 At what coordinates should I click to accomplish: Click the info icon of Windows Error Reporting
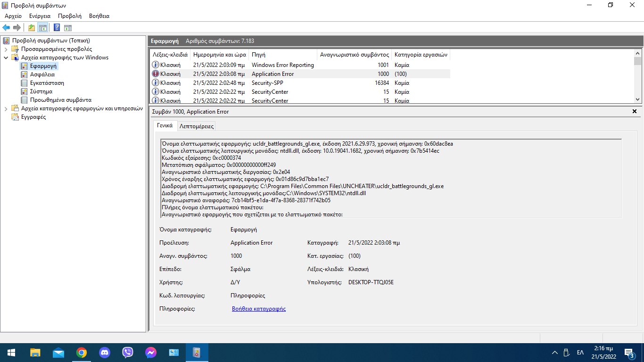point(156,65)
